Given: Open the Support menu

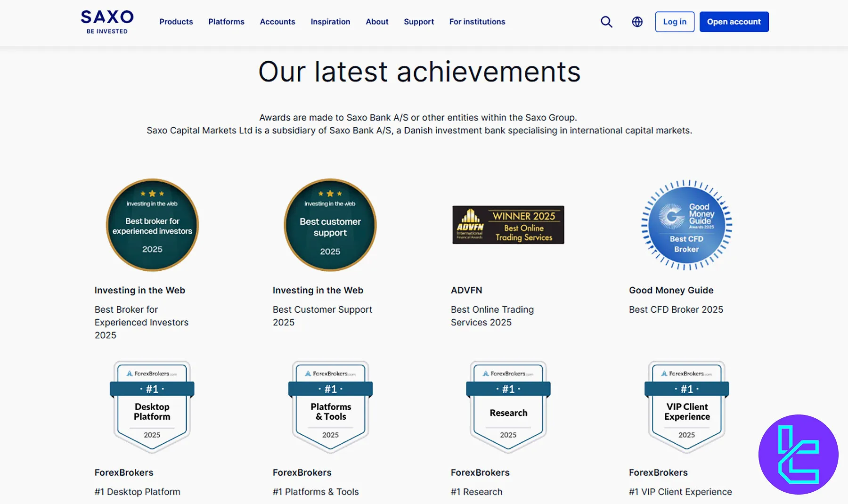Looking at the screenshot, I should pyautogui.click(x=419, y=22).
